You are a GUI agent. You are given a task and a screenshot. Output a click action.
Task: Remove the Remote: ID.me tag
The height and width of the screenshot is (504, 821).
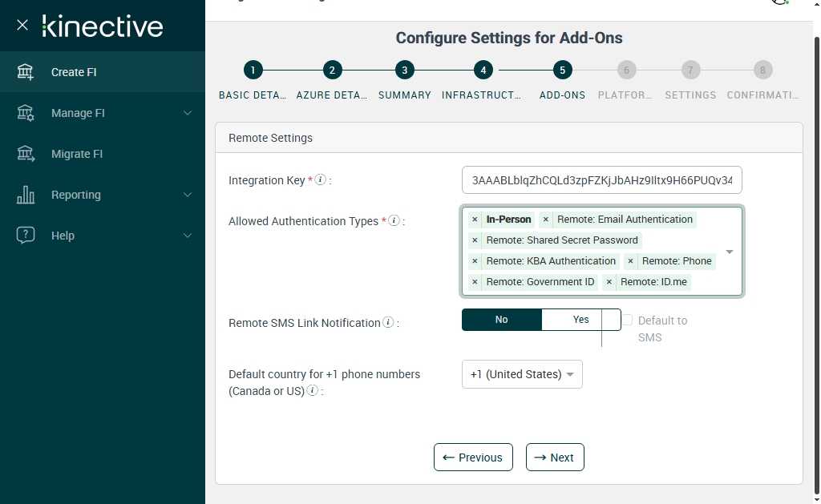pyautogui.click(x=609, y=282)
